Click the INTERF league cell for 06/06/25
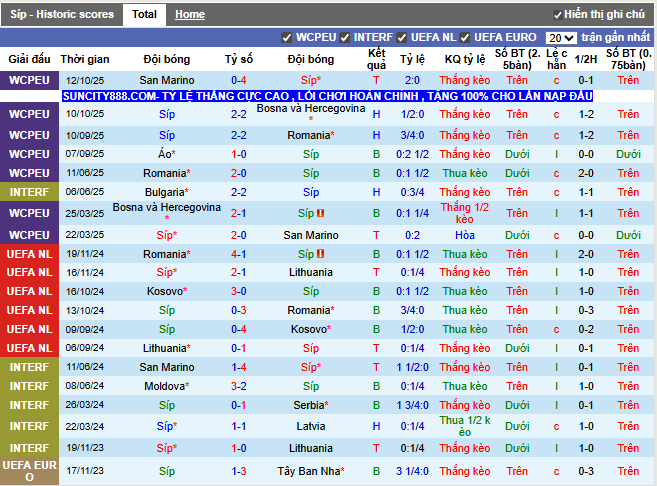 pos(29,192)
